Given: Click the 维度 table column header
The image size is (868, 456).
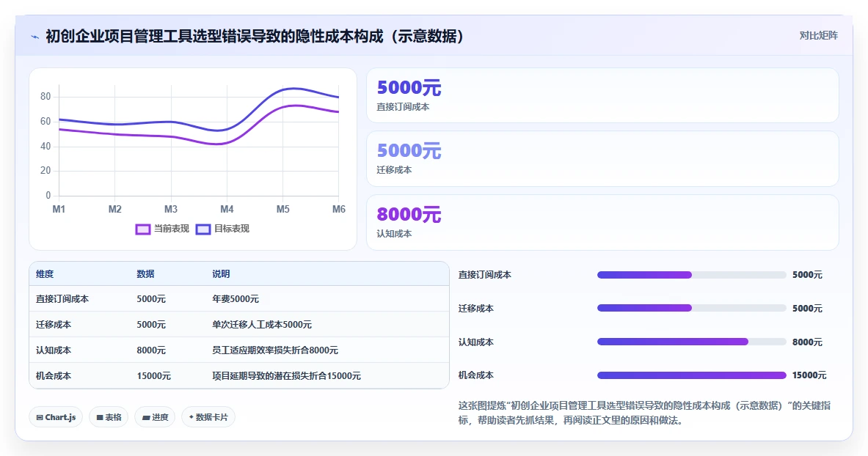Looking at the screenshot, I should coord(45,274).
